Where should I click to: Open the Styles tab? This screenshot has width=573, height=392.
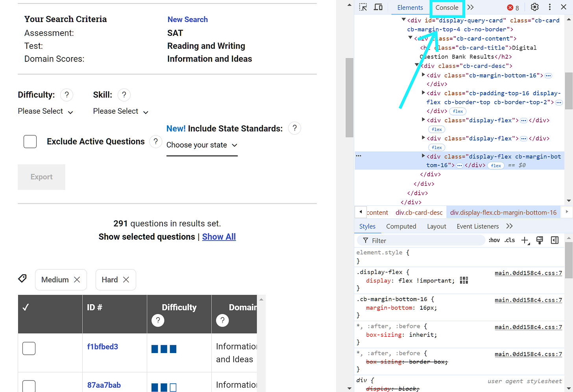point(367,226)
